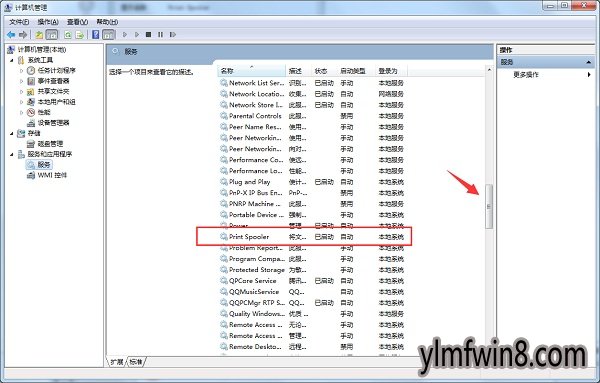This screenshot has height=383, width=600.
Task: Expand the 任务计划程序 node
Action: [x=21, y=70]
